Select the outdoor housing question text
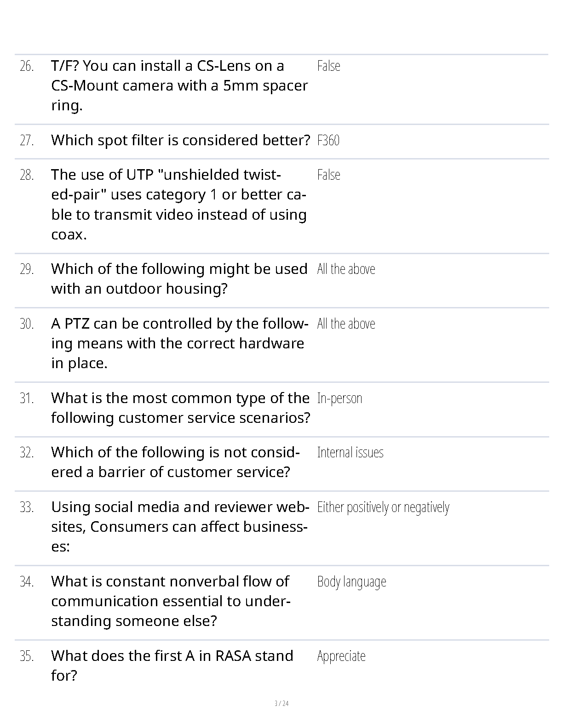This screenshot has height=728, width=563. click(x=179, y=279)
